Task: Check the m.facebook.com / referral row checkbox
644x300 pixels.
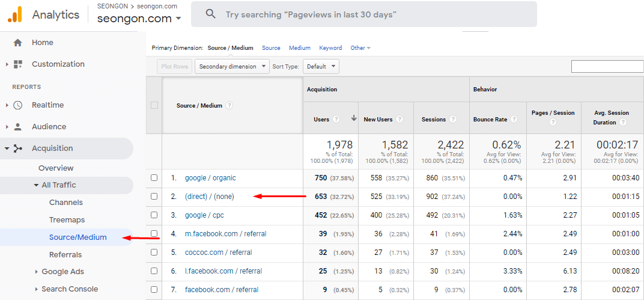Action: (154, 233)
